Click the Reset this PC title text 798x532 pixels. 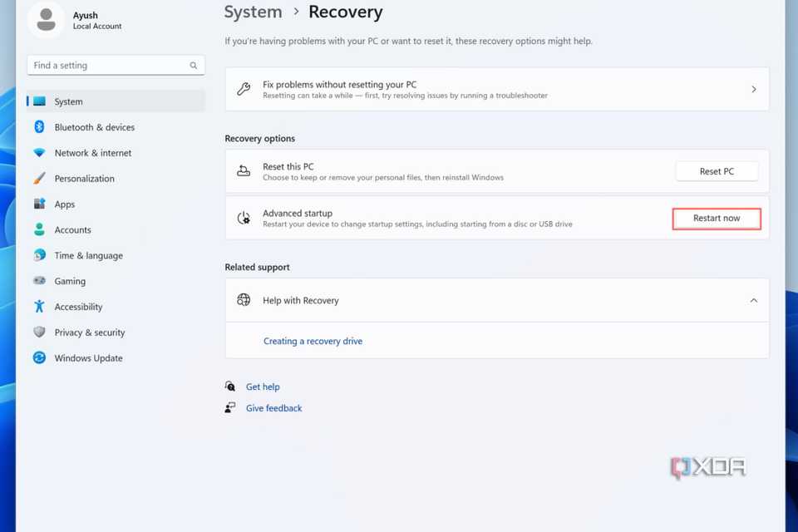click(x=288, y=166)
